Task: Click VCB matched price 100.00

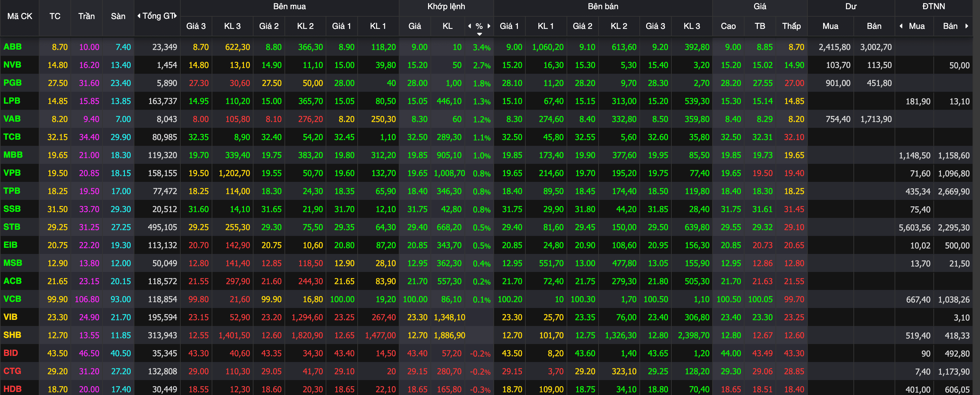Action: point(415,299)
